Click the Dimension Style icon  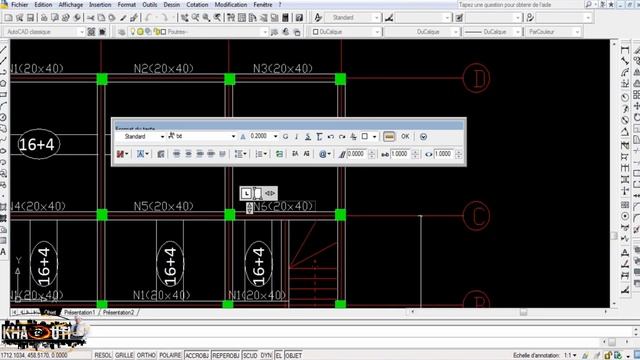point(389,18)
